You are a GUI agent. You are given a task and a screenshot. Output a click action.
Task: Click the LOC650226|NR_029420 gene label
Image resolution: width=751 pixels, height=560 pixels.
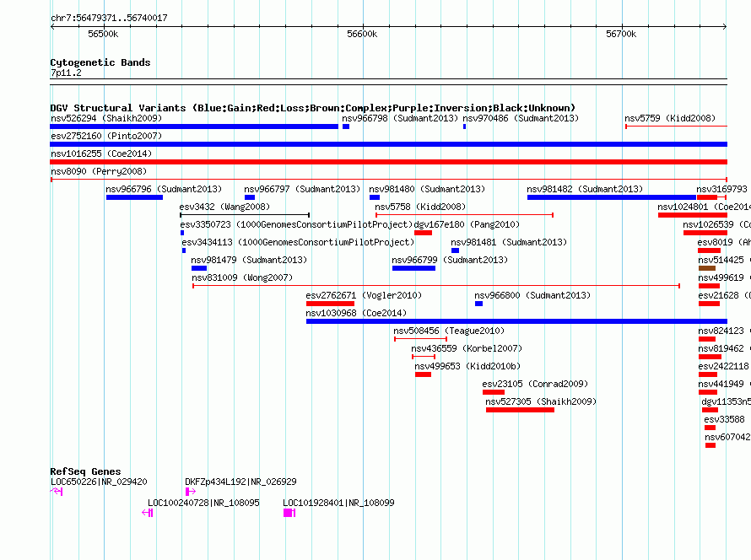(99, 482)
